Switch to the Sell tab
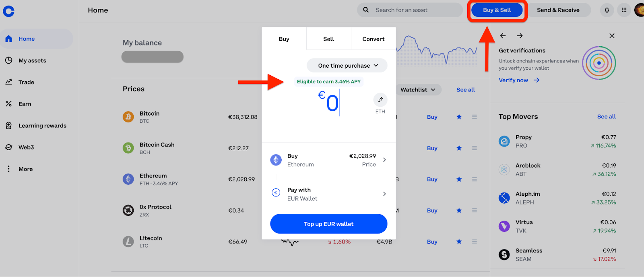Viewport: 644px width, 277px height. [329, 39]
